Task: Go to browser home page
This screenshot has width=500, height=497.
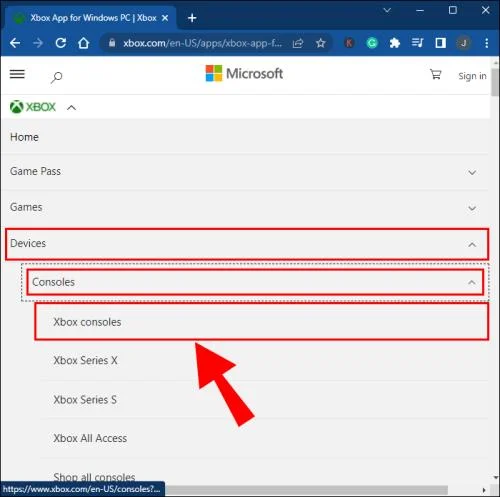Action: (83, 43)
